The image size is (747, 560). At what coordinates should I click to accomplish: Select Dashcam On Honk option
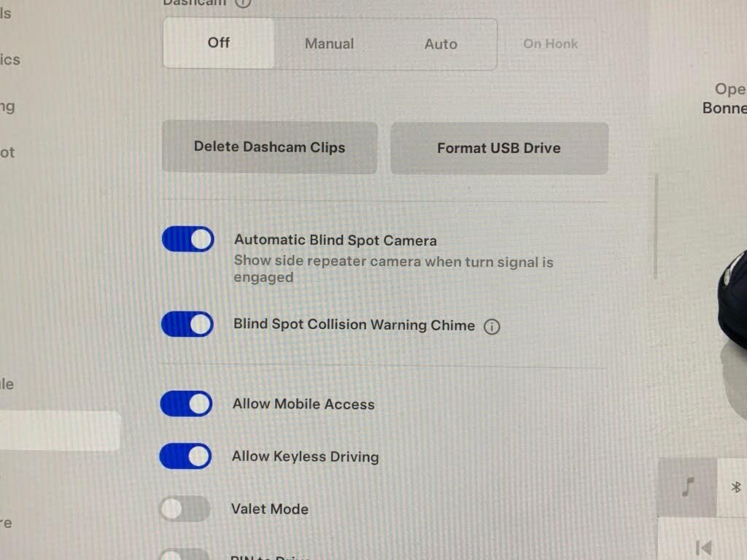tap(551, 44)
